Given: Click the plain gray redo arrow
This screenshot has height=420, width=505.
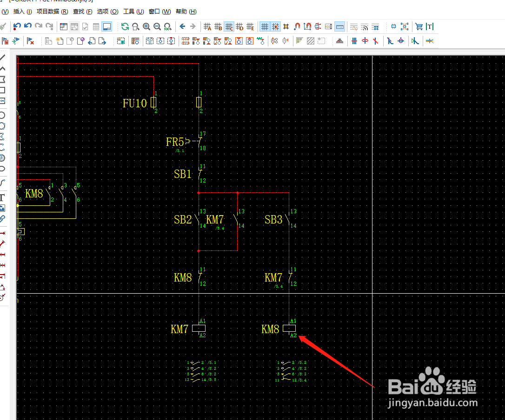Looking at the screenshot, I should (x=39, y=26).
